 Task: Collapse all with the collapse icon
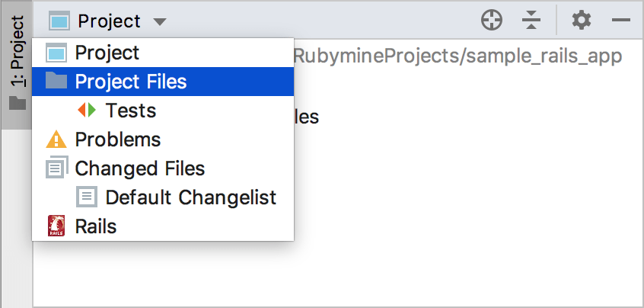click(531, 20)
